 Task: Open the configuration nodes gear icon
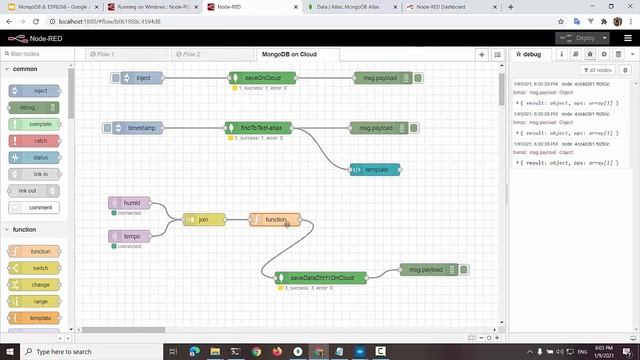click(604, 54)
